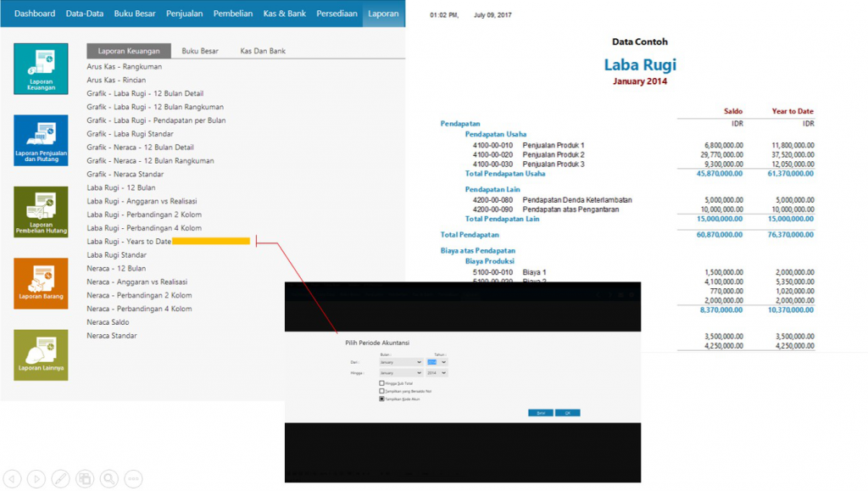Screen dimensions: 868x491
Task: Open Laporan Pembelian Hutang tile
Action: click(41, 211)
